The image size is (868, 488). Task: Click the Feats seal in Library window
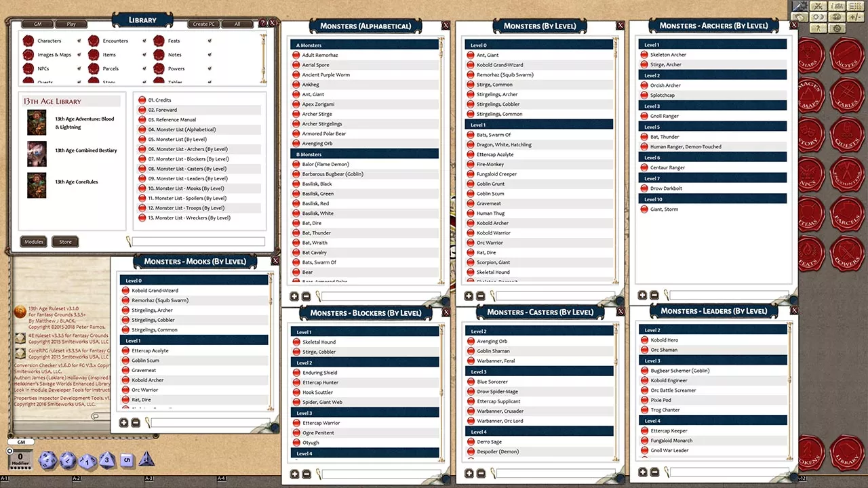[159, 41]
